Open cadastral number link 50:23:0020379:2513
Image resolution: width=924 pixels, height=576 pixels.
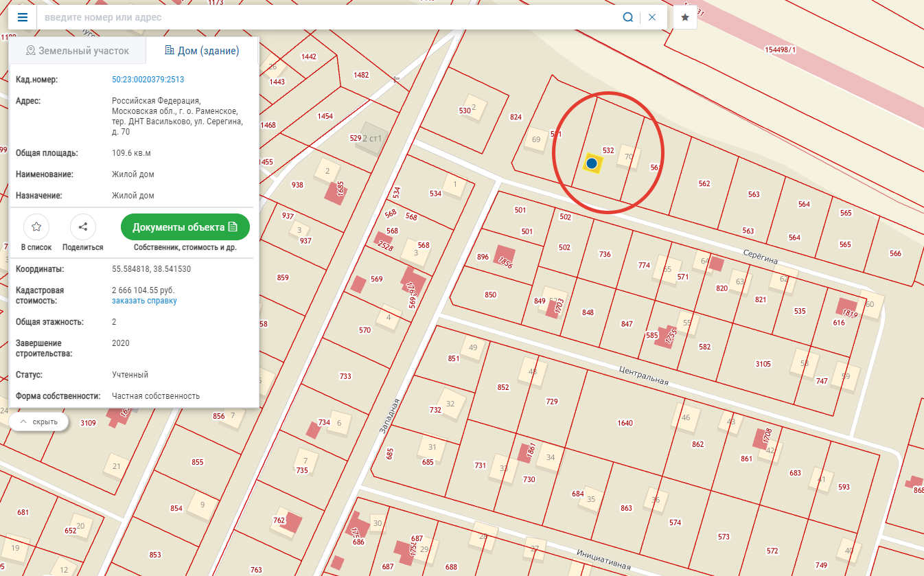point(148,80)
